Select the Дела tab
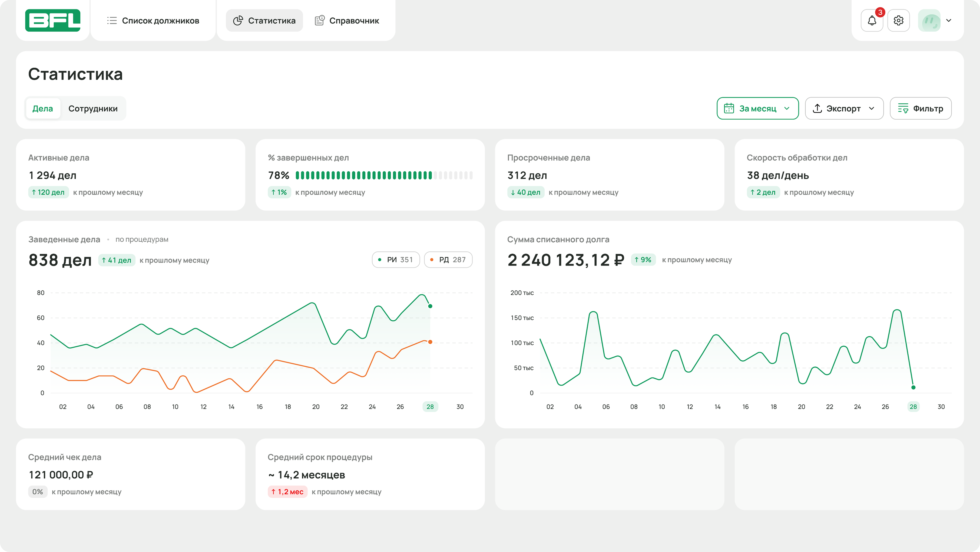Screen dimensions: 980x552 pyautogui.click(x=43, y=109)
